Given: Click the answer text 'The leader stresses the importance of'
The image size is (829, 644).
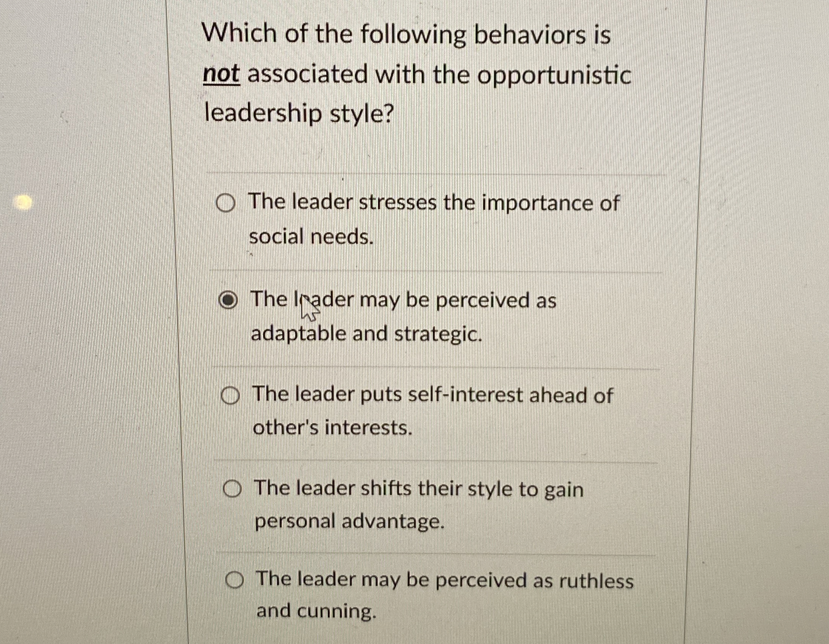Looking at the screenshot, I should pos(434,202).
